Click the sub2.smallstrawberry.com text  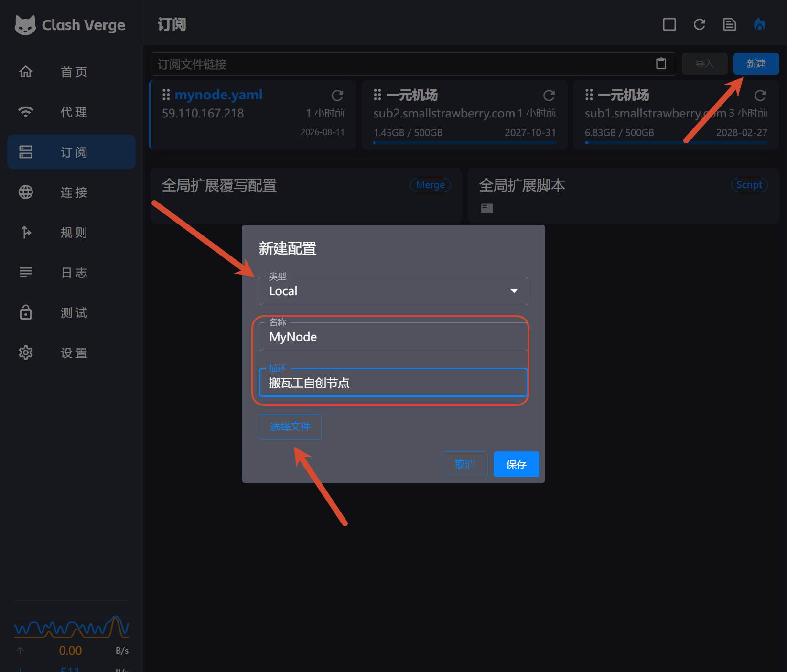pos(444,113)
